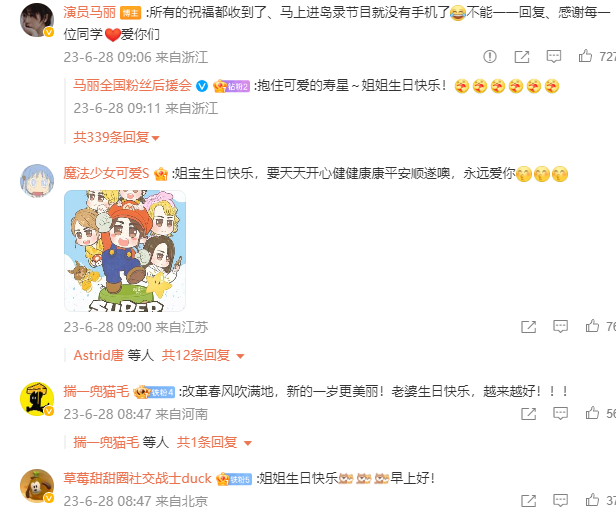The height and width of the screenshot is (512, 616).
Task: Click 魔法少女可爱S's avatar
Action: tap(37, 181)
